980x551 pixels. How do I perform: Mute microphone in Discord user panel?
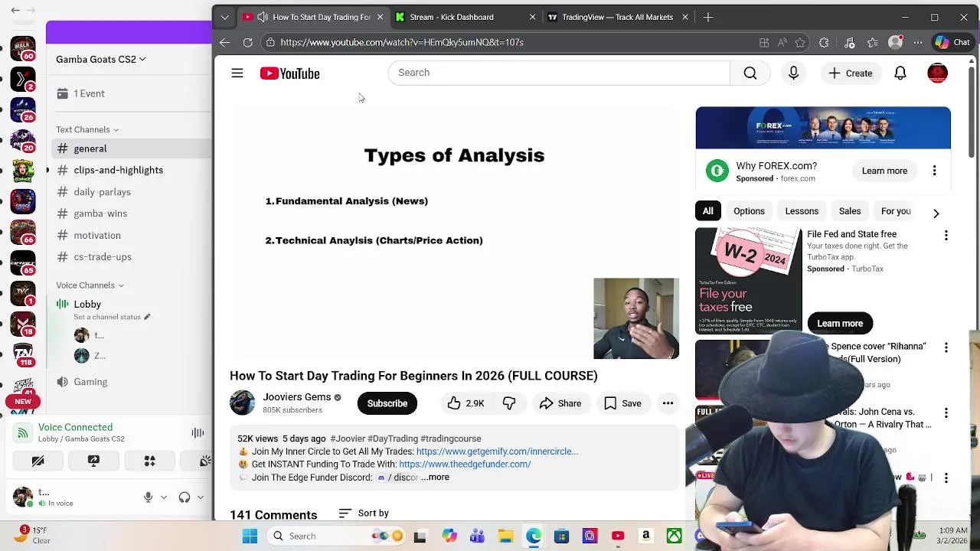[149, 497]
